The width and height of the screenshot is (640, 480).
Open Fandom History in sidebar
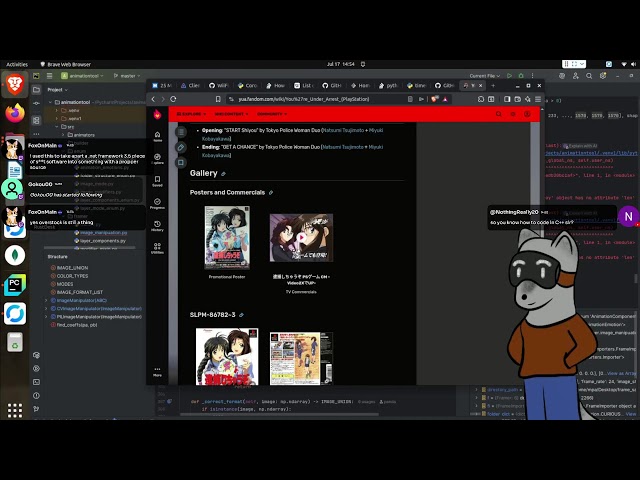point(158,226)
